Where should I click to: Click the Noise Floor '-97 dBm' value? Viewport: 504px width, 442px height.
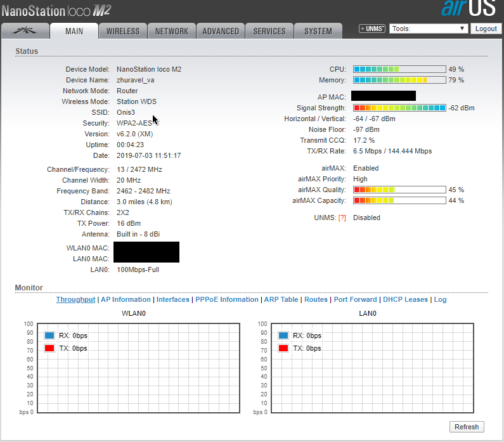(x=366, y=129)
